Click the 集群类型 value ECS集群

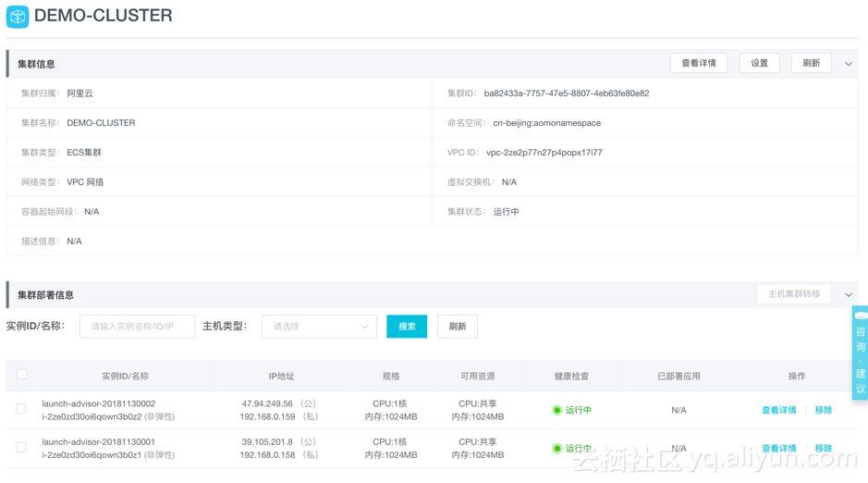tap(84, 153)
